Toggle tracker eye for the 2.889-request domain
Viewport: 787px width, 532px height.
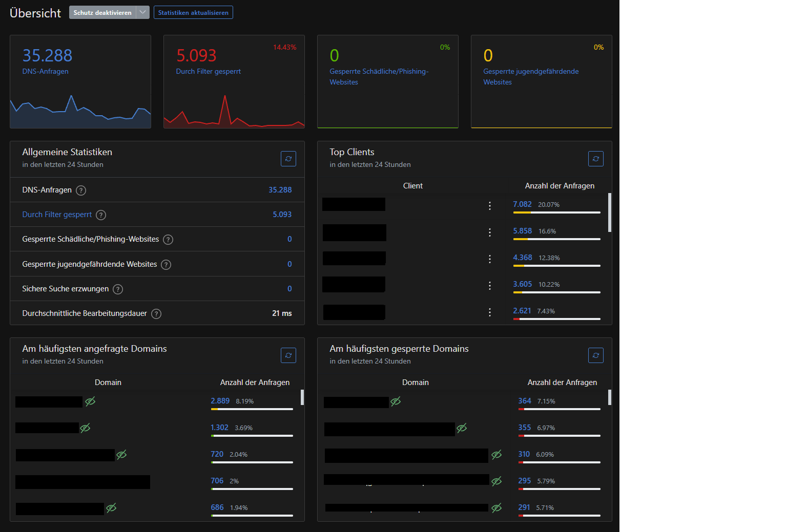tap(90, 401)
